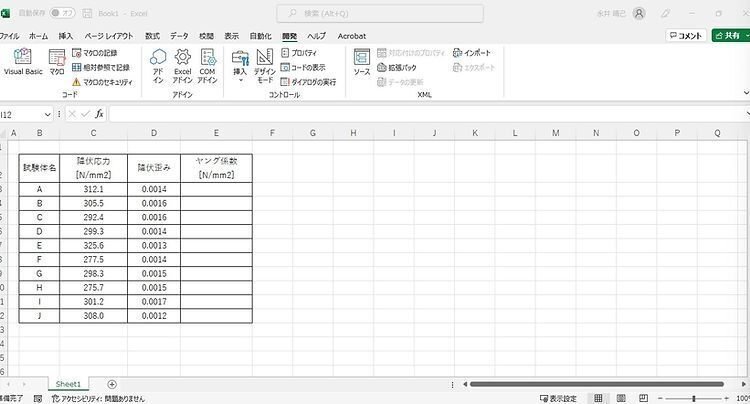The image size is (750, 404).
Task: Open COM アドイン dialog
Action: tap(208, 66)
